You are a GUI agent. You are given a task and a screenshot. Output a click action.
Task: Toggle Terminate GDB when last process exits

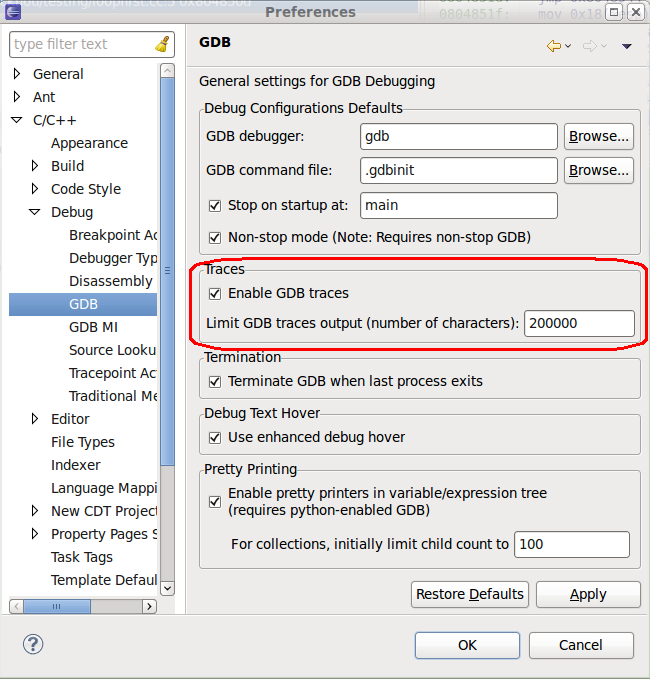[215, 382]
